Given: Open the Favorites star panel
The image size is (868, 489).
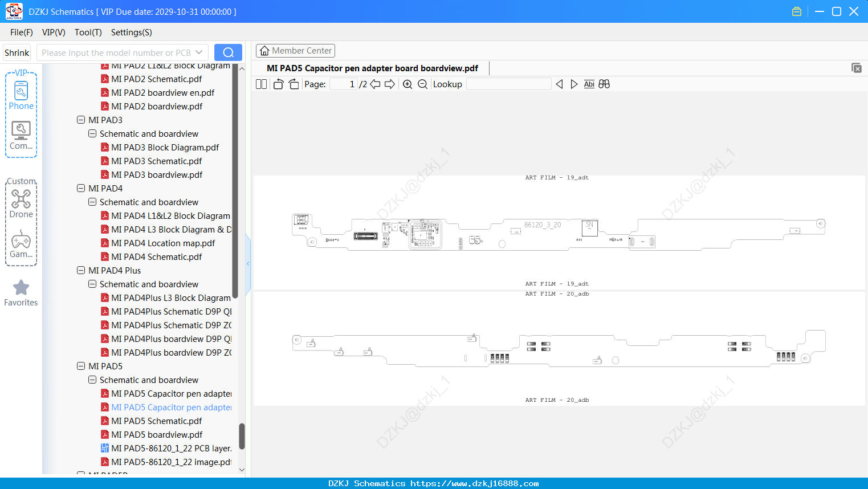Looking at the screenshot, I should pos(21,293).
